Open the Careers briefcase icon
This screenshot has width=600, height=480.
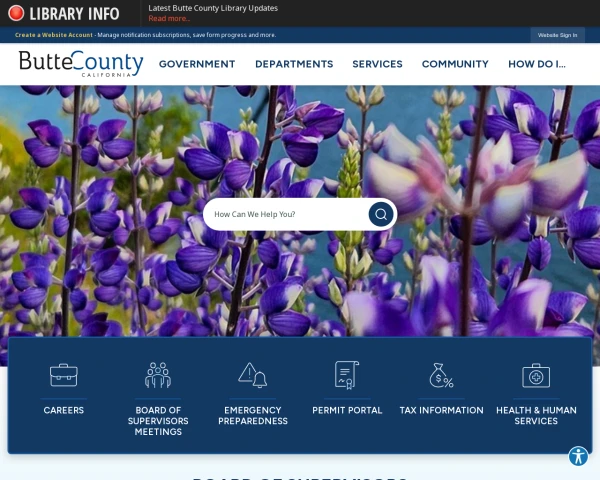[x=64, y=375]
